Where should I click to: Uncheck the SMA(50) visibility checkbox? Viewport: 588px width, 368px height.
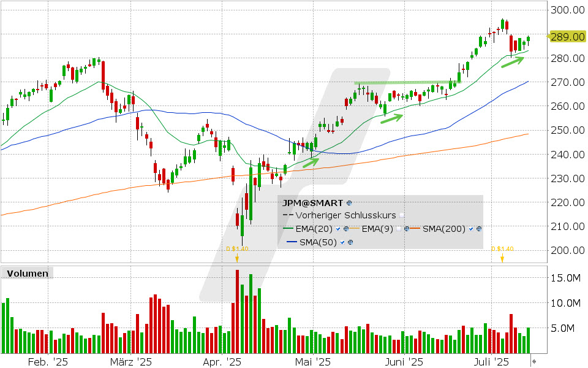[x=342, y=243]
